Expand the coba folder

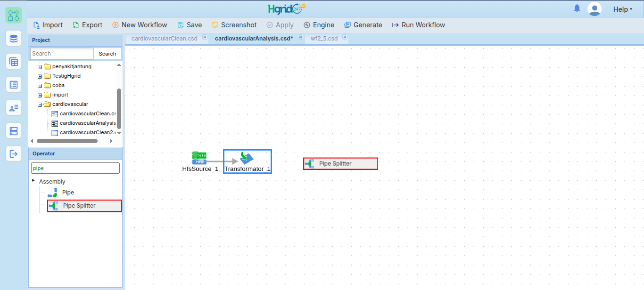[x=40, y=86]
